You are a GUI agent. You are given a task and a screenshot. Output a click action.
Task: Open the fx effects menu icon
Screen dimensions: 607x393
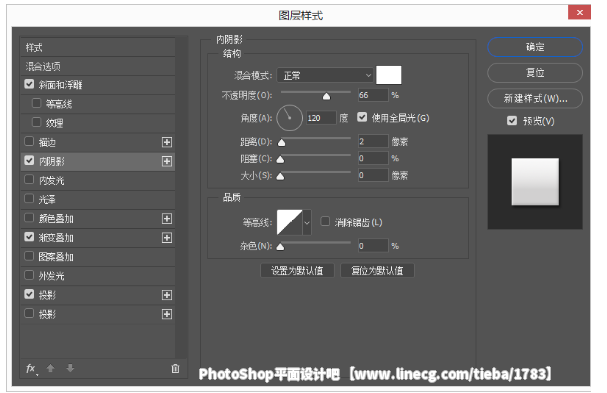pos(31,369)
